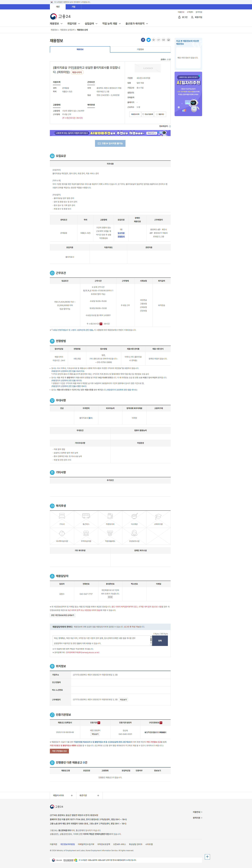Share the posting on Twitter
The height and width of the screenshot is (868, 252).
coord(148,40)
